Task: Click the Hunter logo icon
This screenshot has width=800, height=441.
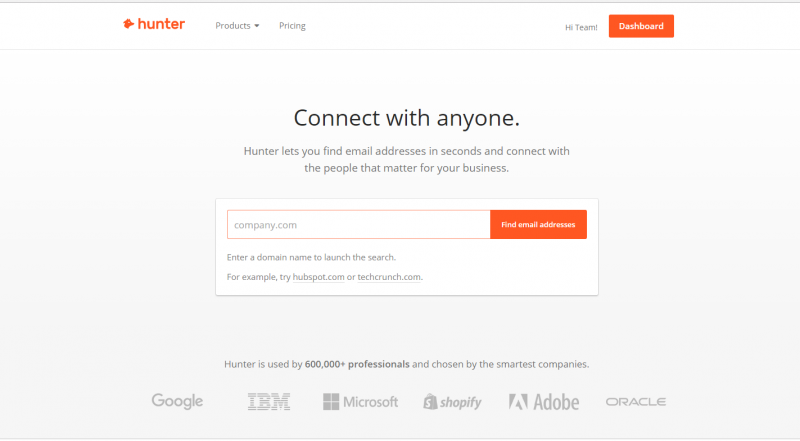Action: click(x=128, y=24)
